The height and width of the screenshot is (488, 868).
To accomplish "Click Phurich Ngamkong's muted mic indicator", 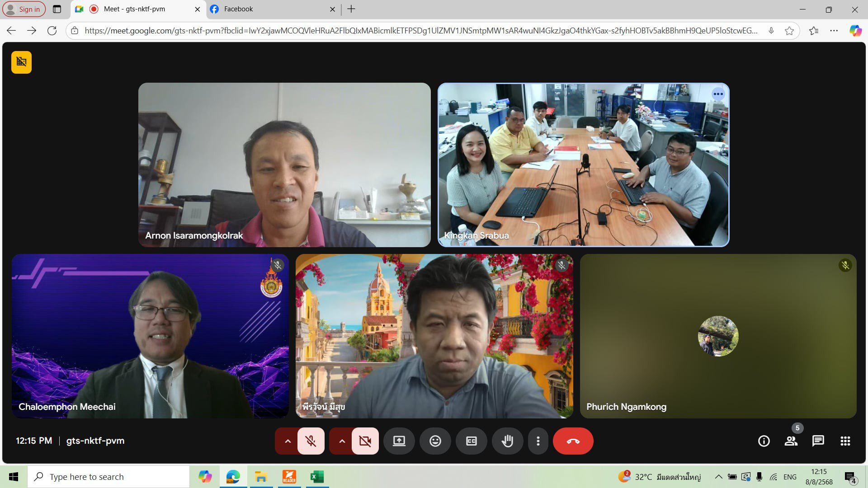I will click(845, 265).
